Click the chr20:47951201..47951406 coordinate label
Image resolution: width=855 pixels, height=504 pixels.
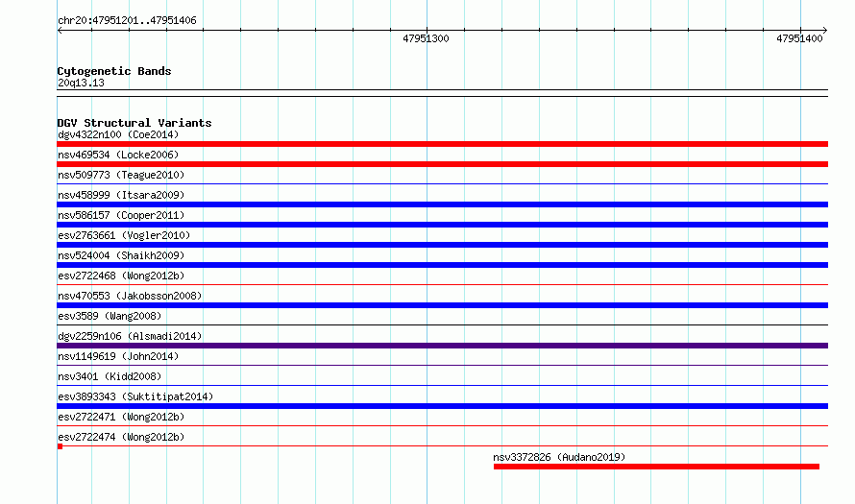[x=127, y=21]
